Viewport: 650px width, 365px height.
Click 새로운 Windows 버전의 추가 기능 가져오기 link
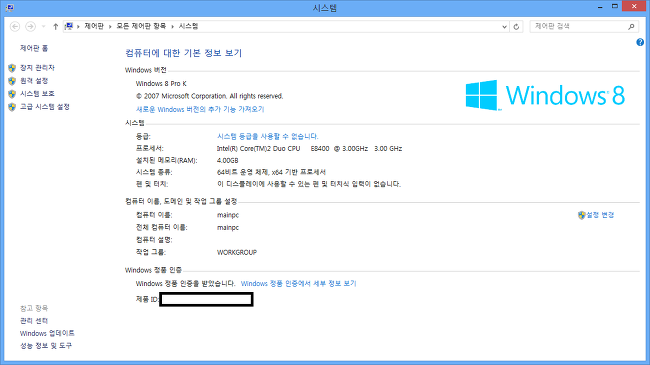tap(200, 109)
